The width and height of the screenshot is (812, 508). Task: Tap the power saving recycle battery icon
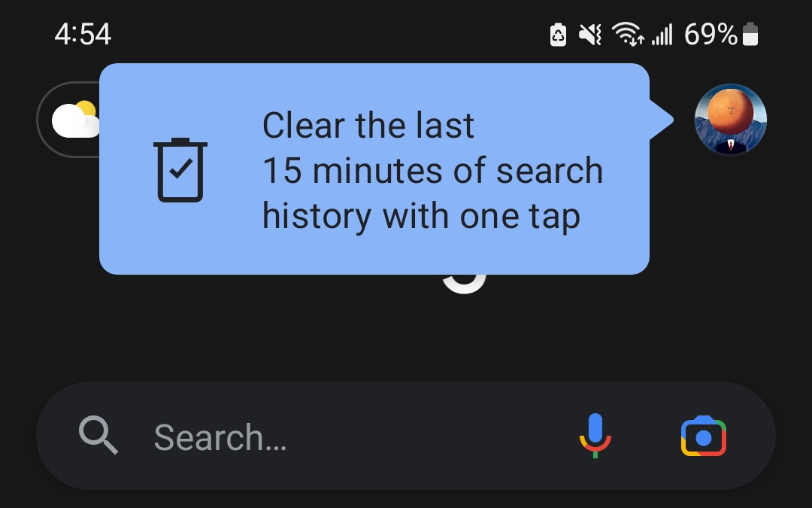558,35
